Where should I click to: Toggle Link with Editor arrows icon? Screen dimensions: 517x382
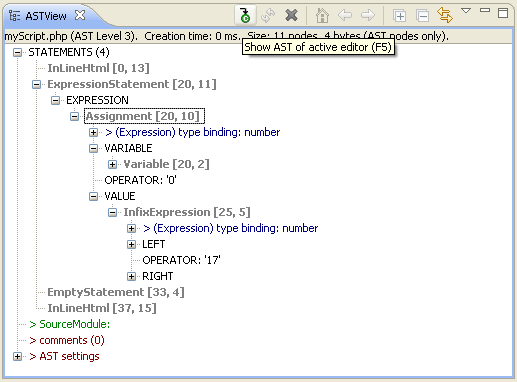[445, 15]
